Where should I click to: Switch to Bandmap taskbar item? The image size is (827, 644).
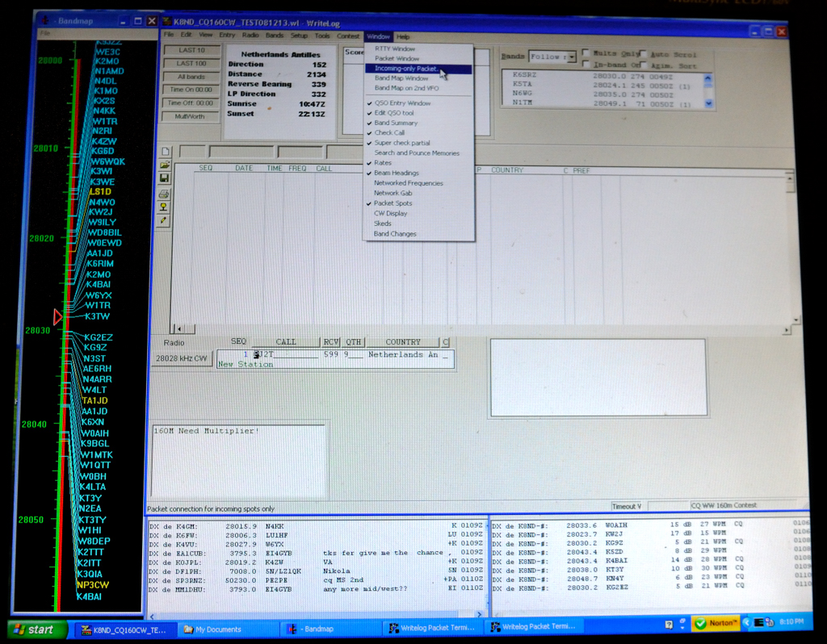[x=330, y=629]
